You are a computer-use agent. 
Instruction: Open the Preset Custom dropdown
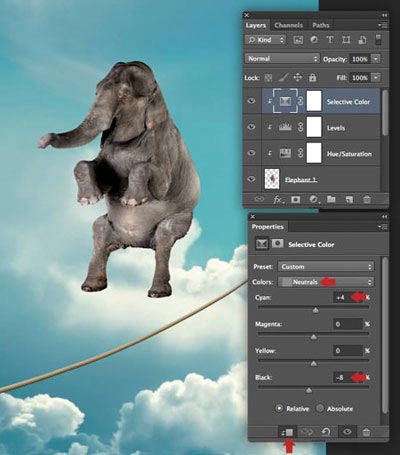pos(326,267)
